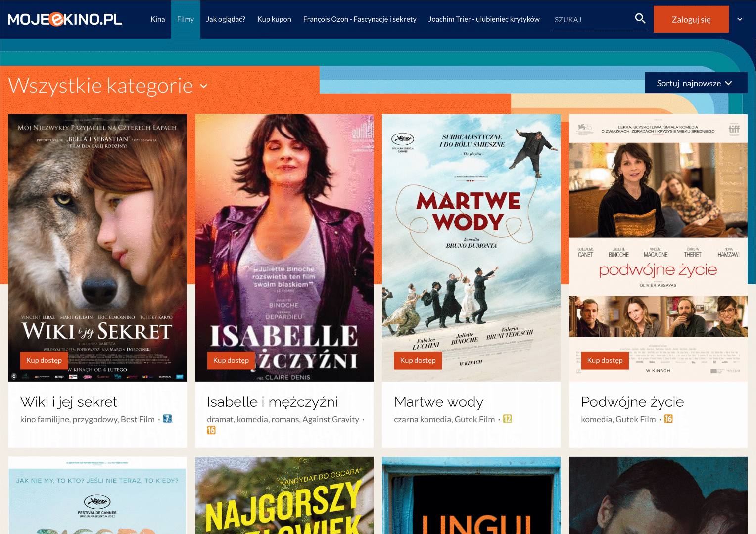Click Kup dostęp on Wiki i jej sekret
The image size is (756, 534).
click(44, 360)
